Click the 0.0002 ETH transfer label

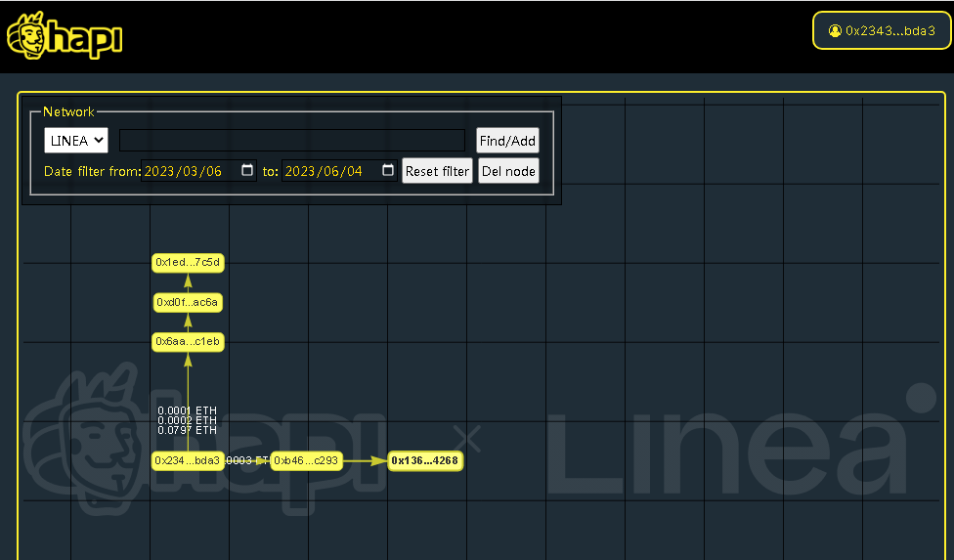(188, 420)
